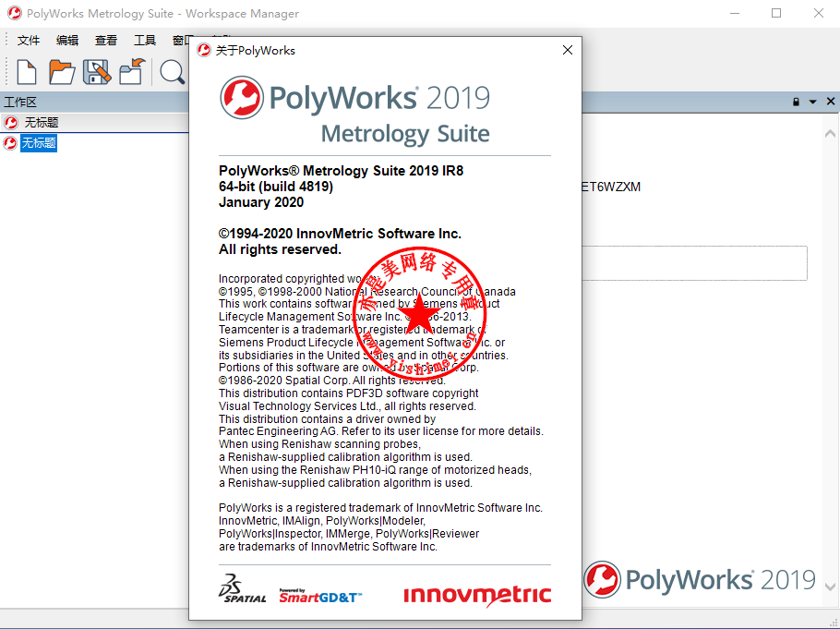Click scroll up arrow in right pane
Screen dimensions: 840x629
[831, 134]
